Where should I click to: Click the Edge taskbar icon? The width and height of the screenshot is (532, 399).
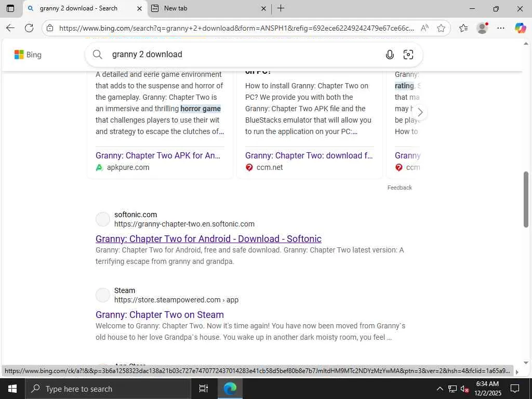click(230, 389)
